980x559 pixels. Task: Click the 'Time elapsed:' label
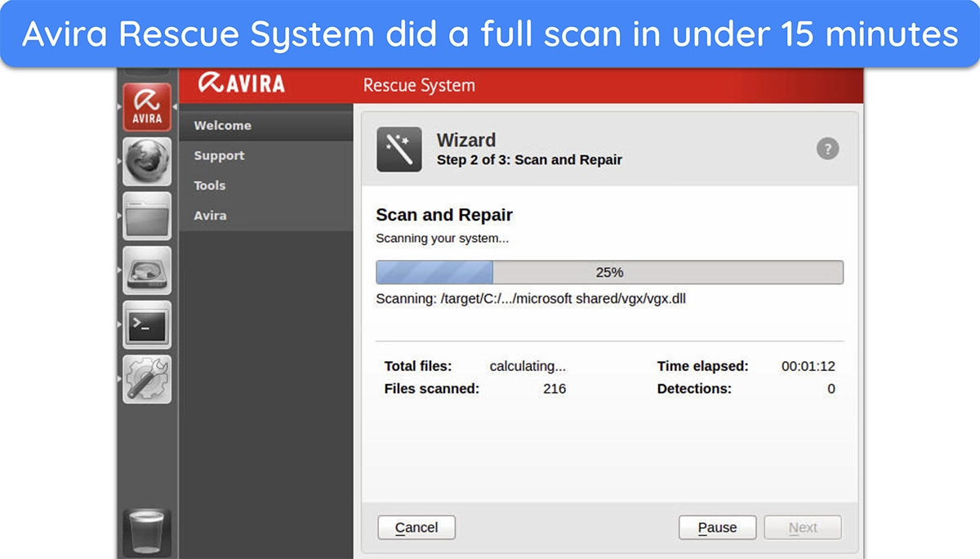[x=702, y=366]
